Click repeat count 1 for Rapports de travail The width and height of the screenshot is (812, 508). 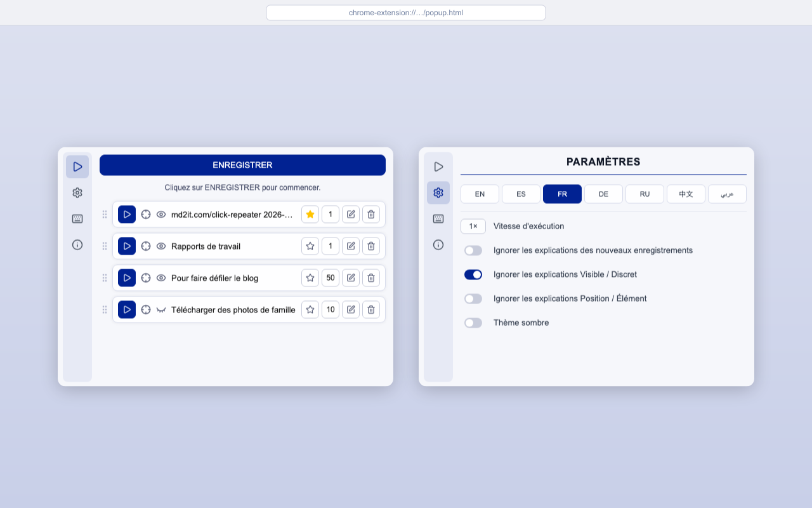331,246
